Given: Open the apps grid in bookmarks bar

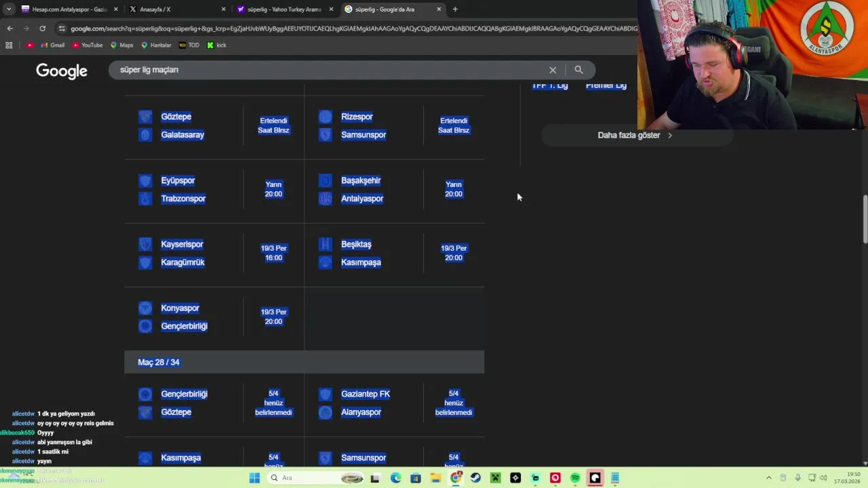Looking at the screenshot, I should 9,45.
